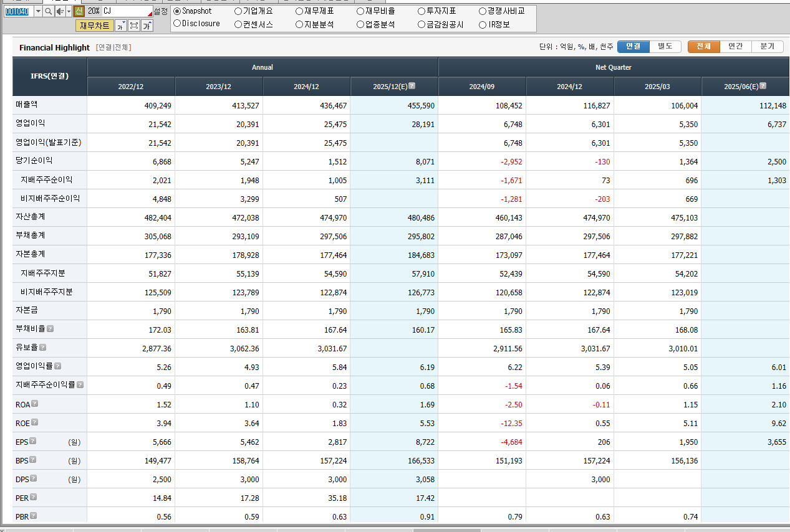
Task: Select the 재무제표 radio button
Action: (x=299, y=11)
